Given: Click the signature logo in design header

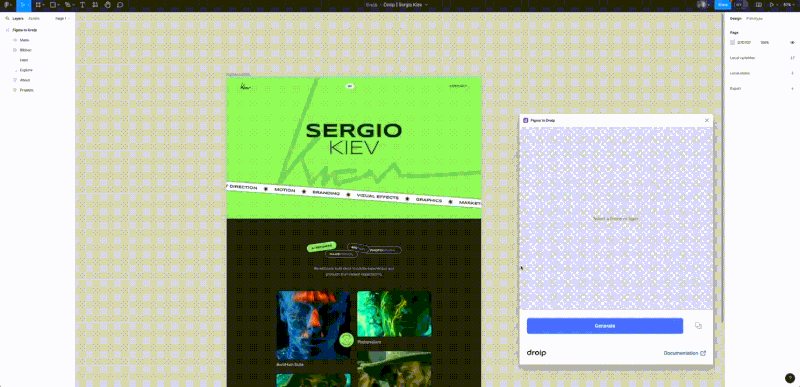Looking at the screenshot, I should pyautogui.click(x=245, y=86).
